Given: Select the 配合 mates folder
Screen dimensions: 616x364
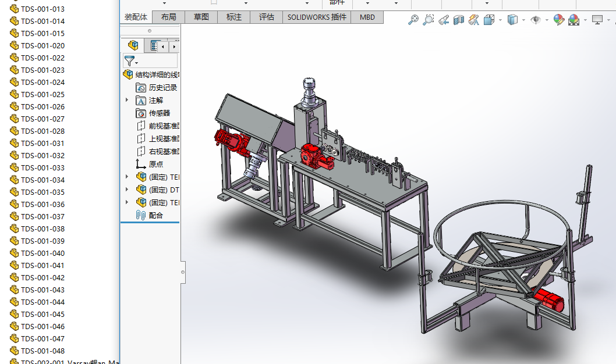Looking at the screenshot, I should pyautogui.click(x=155, y=215).
